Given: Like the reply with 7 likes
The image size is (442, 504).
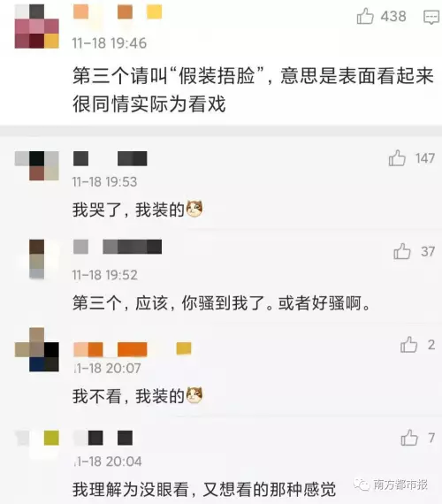Looking at the screenshot, I should pos(409,438).
